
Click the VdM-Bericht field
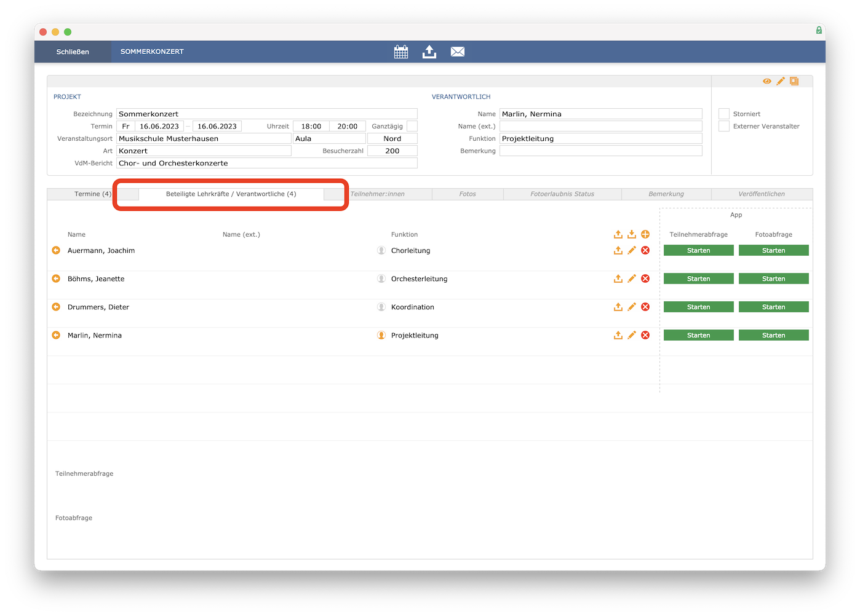pos(267,163)
